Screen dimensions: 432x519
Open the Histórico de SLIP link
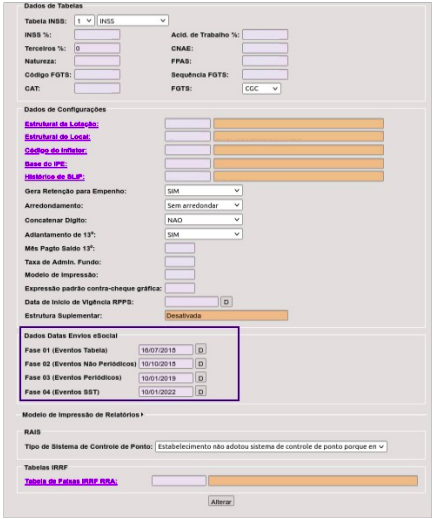pos(55,177)
